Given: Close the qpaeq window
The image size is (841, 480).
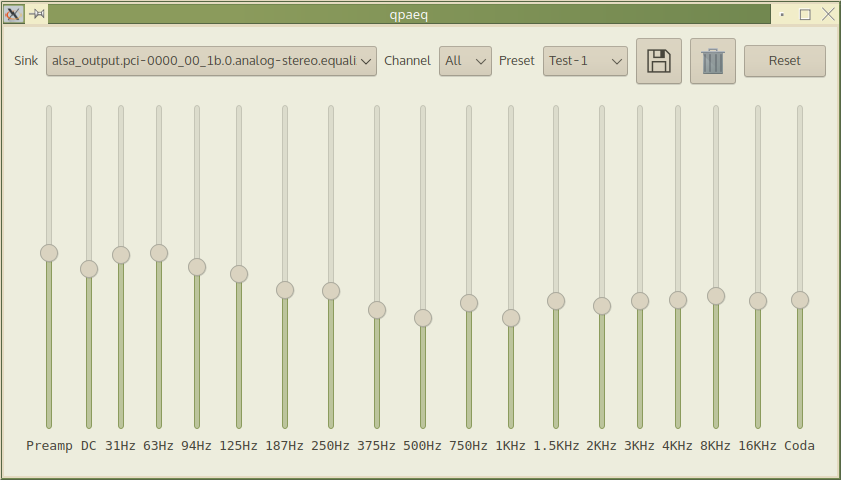Looking at the screenshot, I should 828,14.
